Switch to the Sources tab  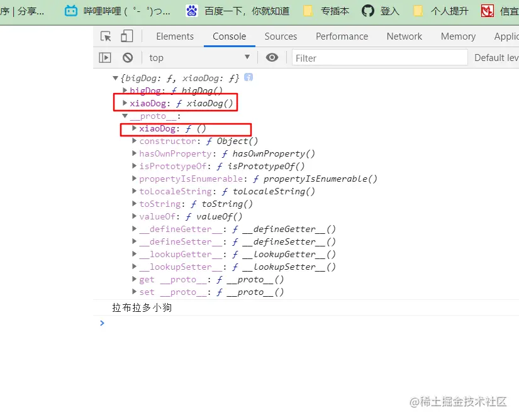pyautogui.click(x=281, y=36)
